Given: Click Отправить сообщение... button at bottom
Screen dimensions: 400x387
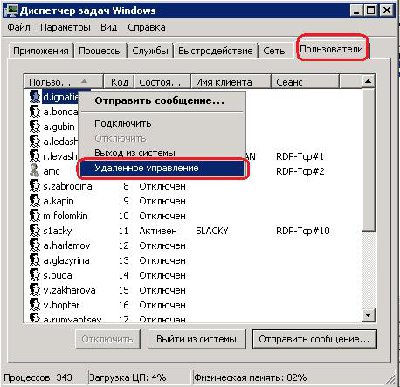Looking at the screenshot, I should click(x=314, y=339).
